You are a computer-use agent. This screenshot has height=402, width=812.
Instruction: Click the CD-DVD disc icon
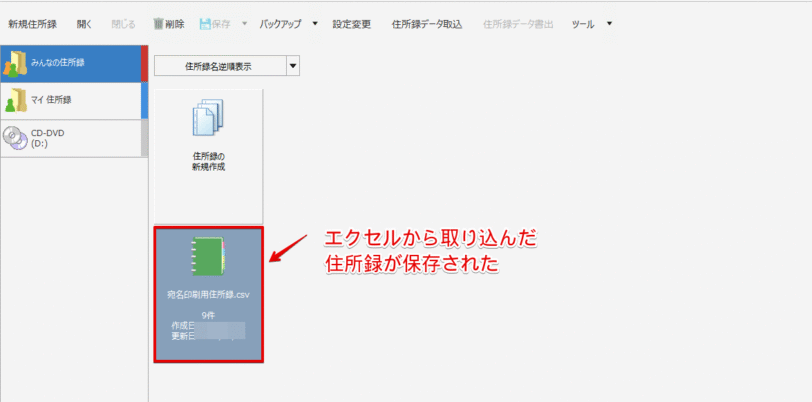coord(15,138)
